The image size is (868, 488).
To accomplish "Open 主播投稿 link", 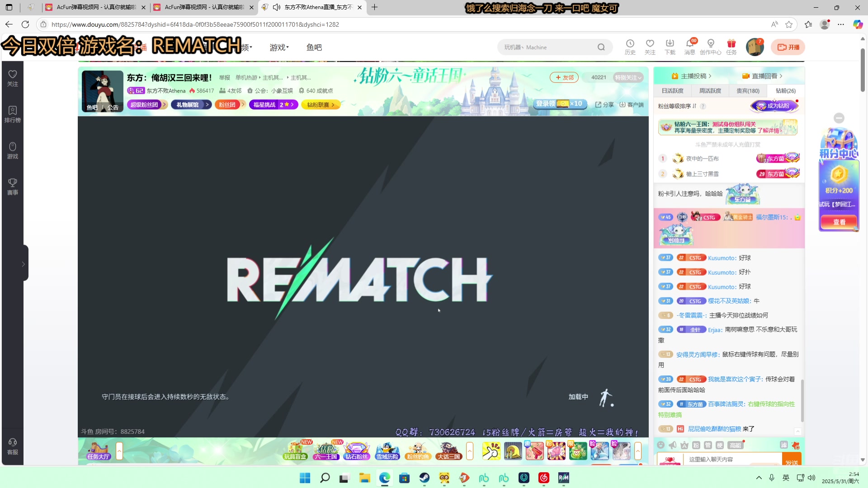I will [691, 76].
